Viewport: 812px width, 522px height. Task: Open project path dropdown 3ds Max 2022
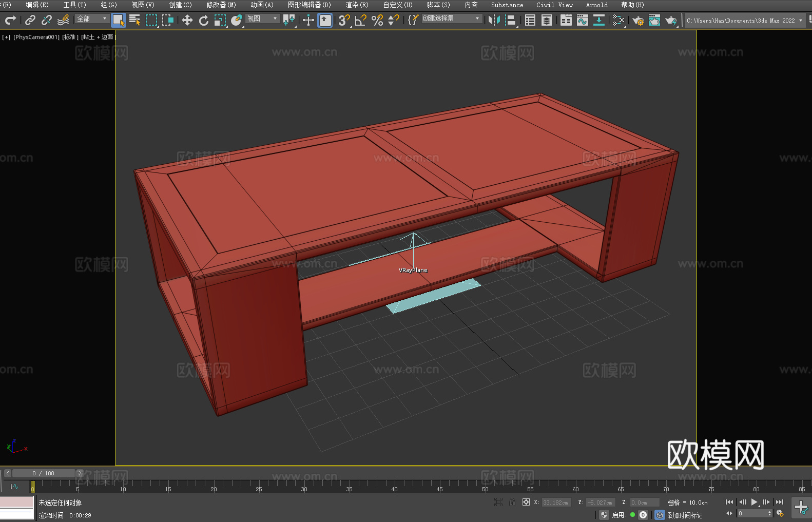(745, 21)
